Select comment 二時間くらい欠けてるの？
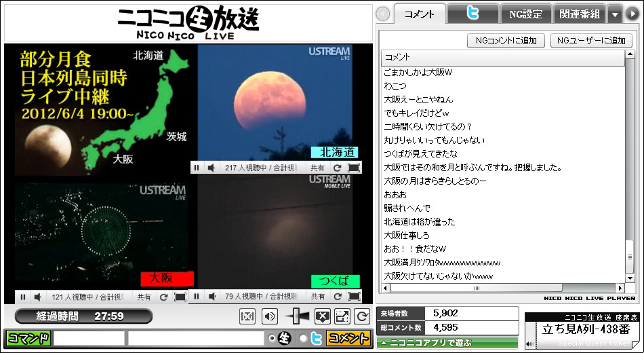This screenshot has height=353, width=644. tap(428, 127)
